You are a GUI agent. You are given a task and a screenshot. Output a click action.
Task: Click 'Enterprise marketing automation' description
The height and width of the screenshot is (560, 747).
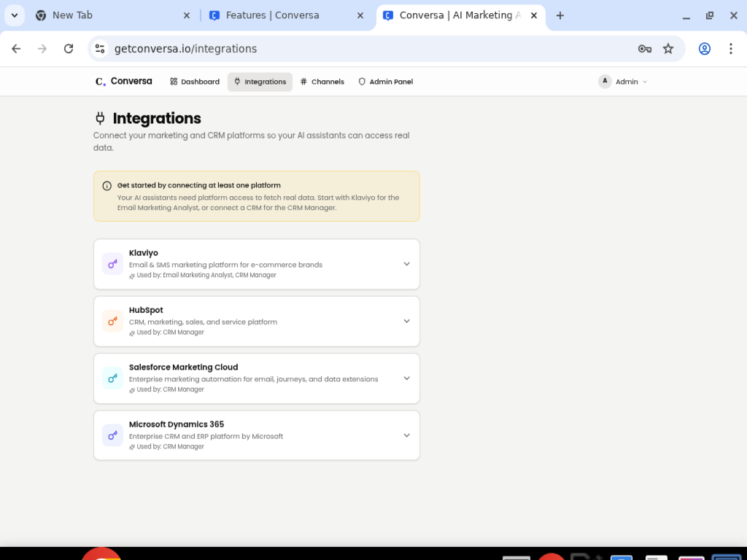click(253, 379)
